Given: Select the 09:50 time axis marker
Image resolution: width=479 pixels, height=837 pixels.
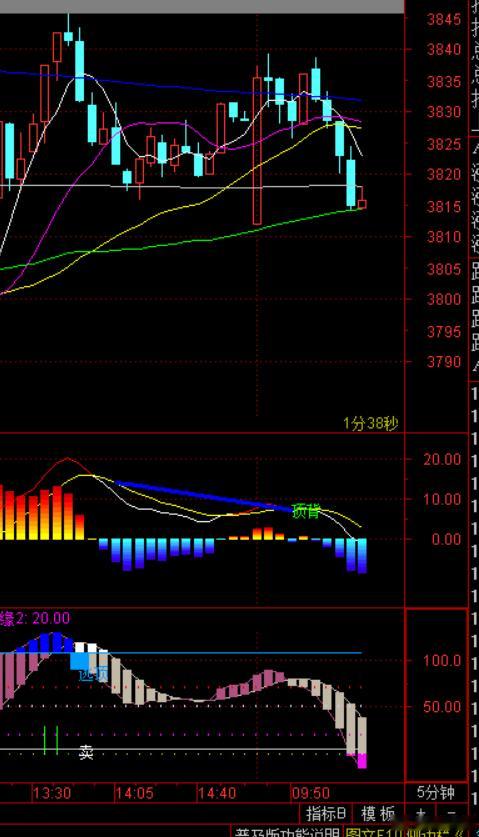Looking at the screenshot, I should (x=310, y=793).
